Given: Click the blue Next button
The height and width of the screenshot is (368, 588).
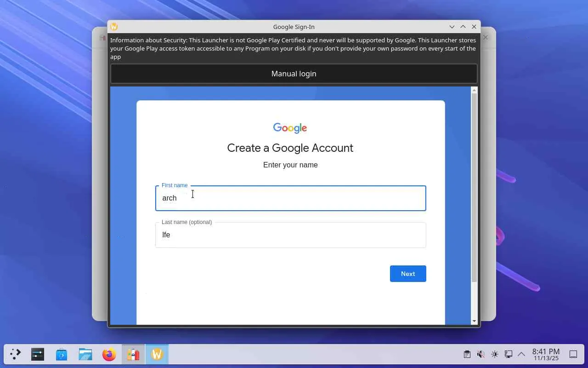Looking at the screenshot, I should (408, 274).
